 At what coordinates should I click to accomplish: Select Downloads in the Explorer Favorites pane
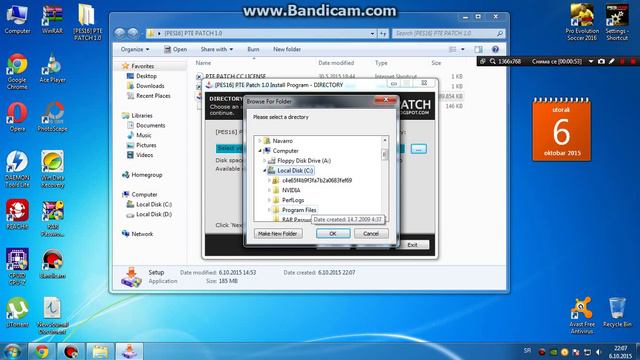[x=150, y=86]
